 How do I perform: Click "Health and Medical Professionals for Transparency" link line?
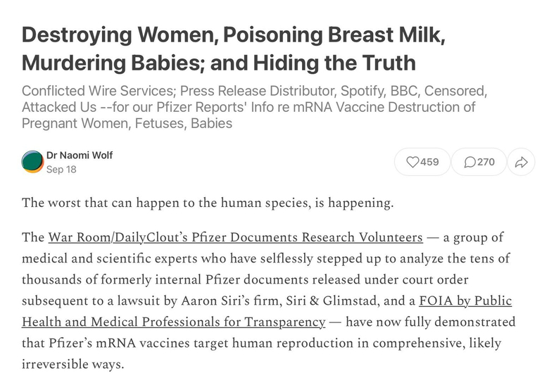[x=173, y=322]
